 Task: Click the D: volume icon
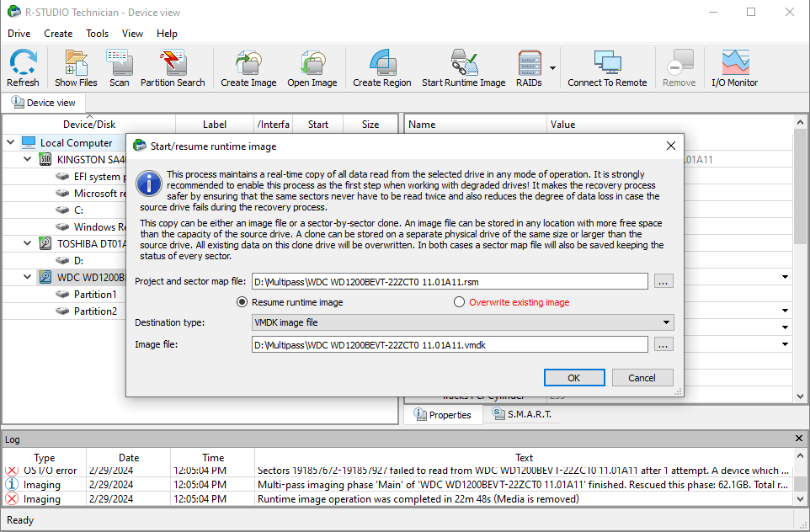[62, 260]
